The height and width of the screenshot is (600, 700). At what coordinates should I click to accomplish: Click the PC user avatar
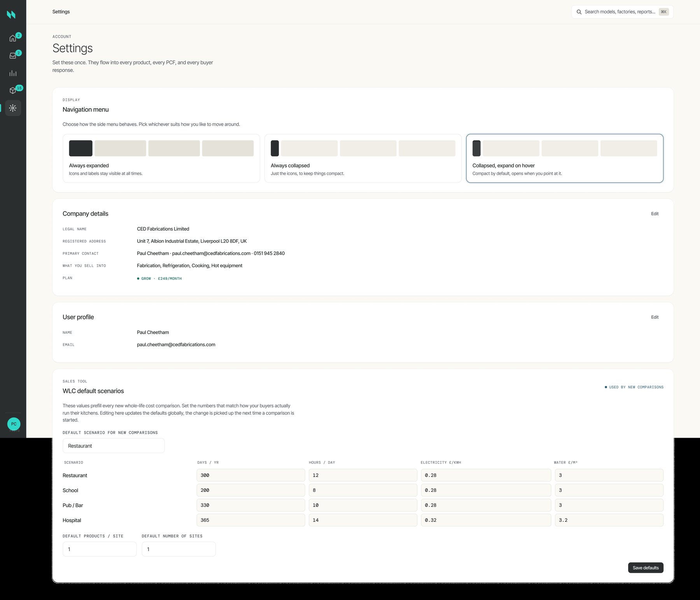coord(14,424)
